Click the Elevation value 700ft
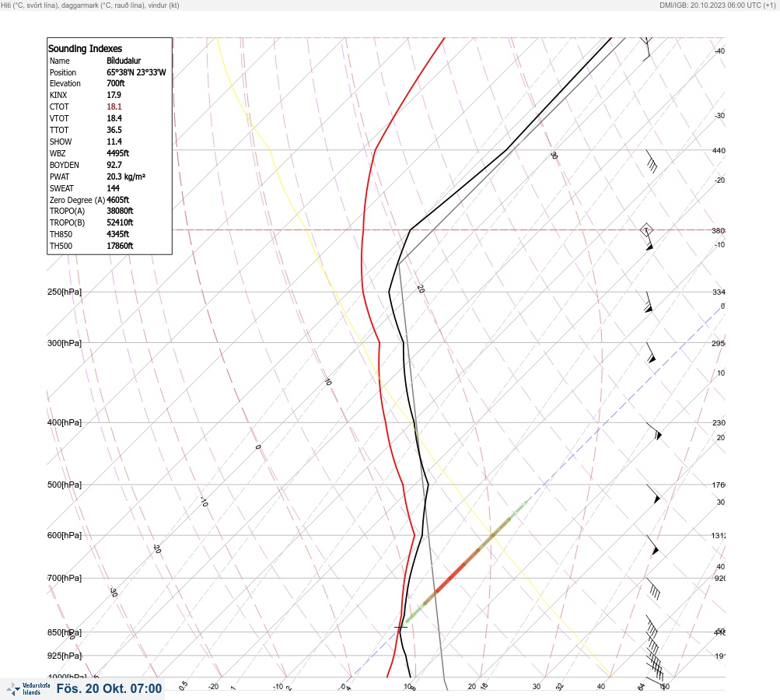Viewport: 780px width, 700px height. 115,83
